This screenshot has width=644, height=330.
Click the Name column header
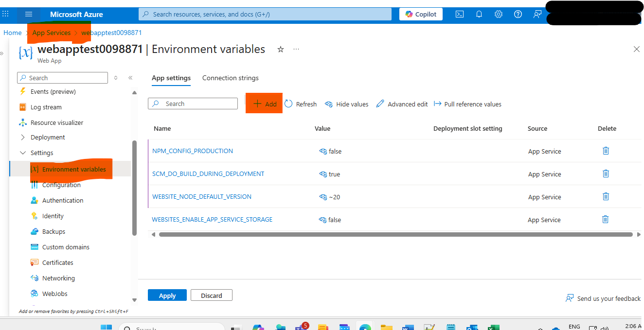coord(162,129)
